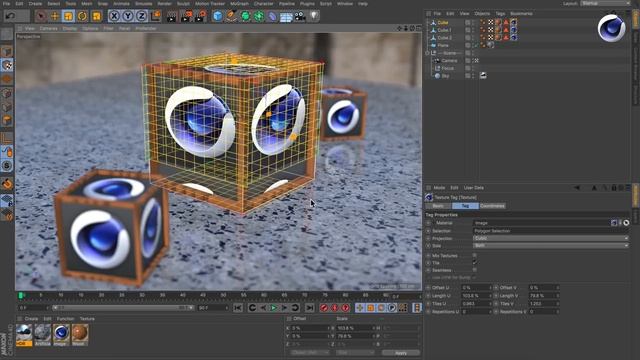Image resolution: width=640 pixels, height=360 pixels.
Task: Toggle the Y axis lock
Action: pyautogui.click(x=128, y=16)
